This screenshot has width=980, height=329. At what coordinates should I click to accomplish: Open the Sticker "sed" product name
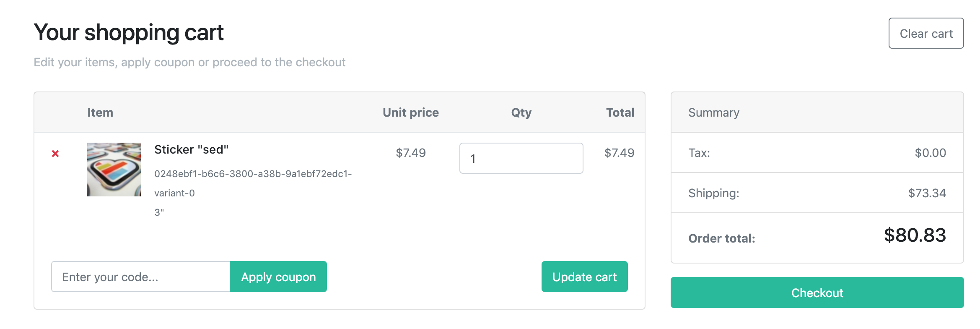point(191,149)
